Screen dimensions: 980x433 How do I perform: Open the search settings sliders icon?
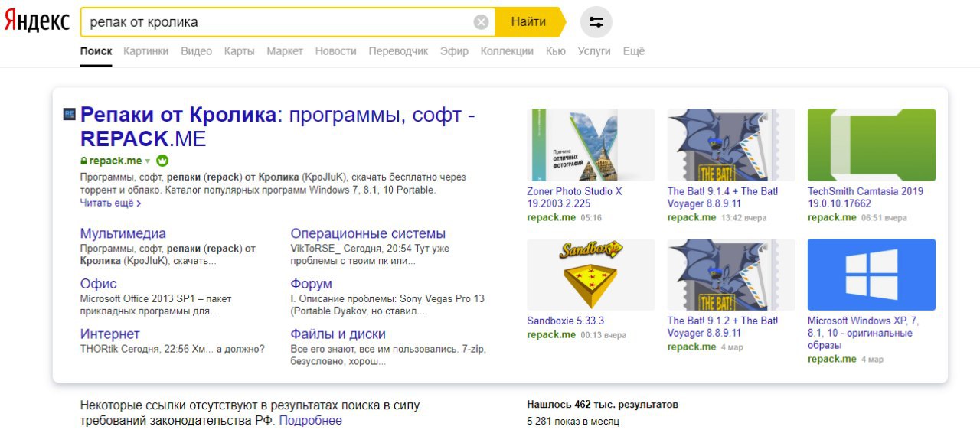coord(596,22)
